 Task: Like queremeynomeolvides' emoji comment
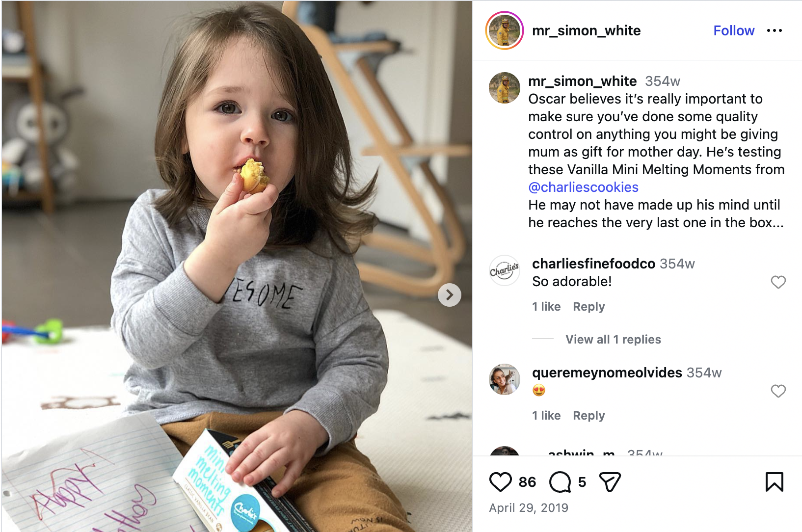pyautogui.click(x=778, y=391)
